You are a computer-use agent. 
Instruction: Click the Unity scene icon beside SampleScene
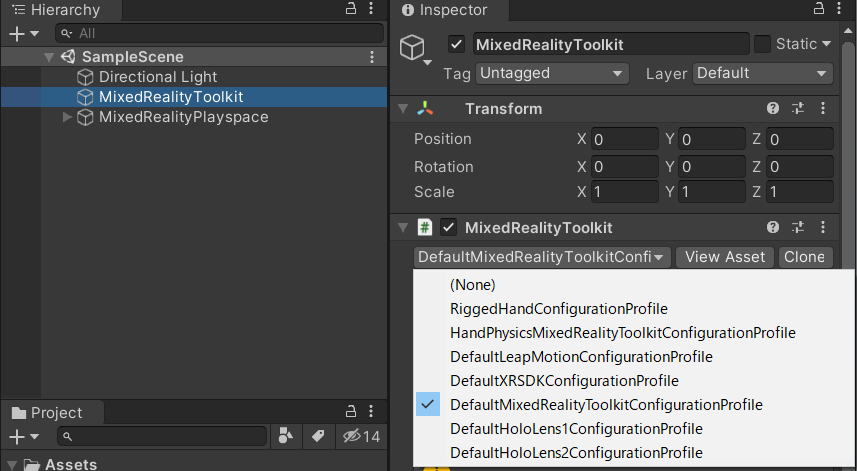(68, 56)
